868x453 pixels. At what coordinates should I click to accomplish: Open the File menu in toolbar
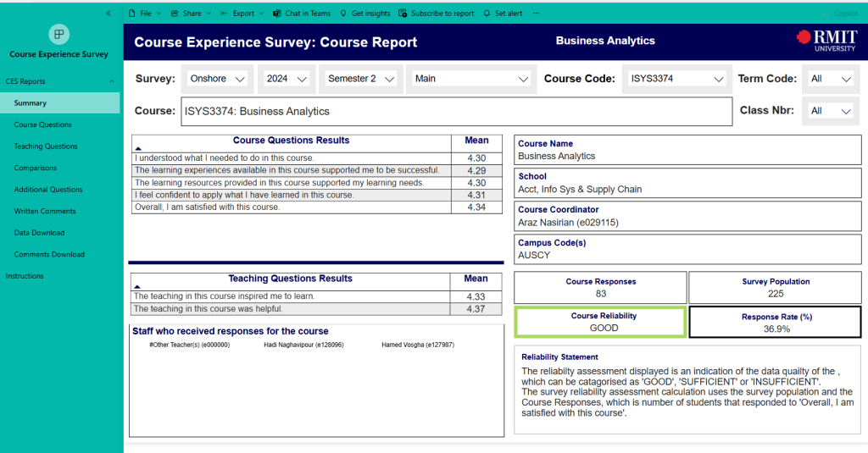click(142, 14)
